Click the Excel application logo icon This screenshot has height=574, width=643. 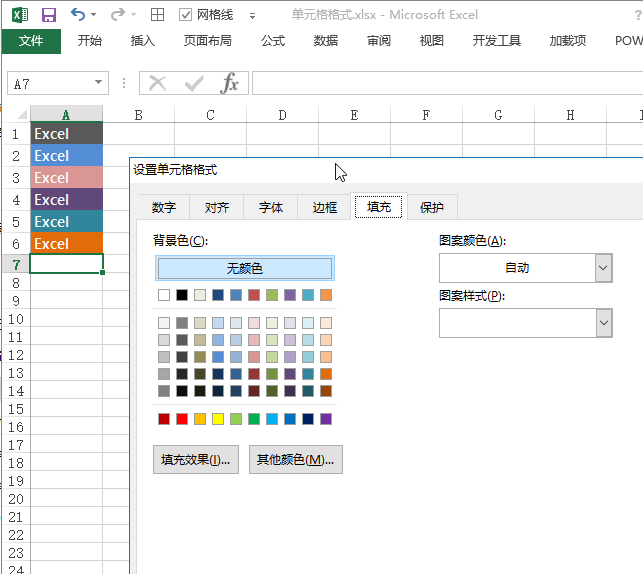(x=20, y=15)
